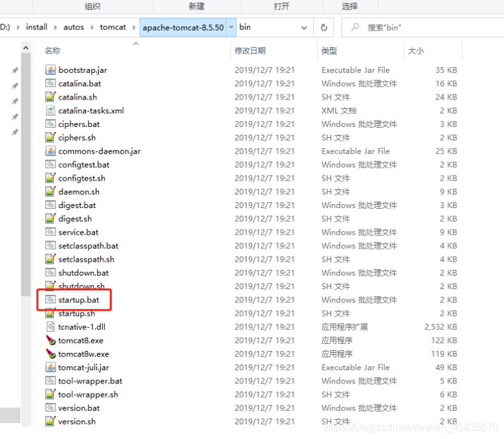Click the 16 KB size cell
Image resolution: width=504 pixels, height=439 pixels.
coord(446,84)
